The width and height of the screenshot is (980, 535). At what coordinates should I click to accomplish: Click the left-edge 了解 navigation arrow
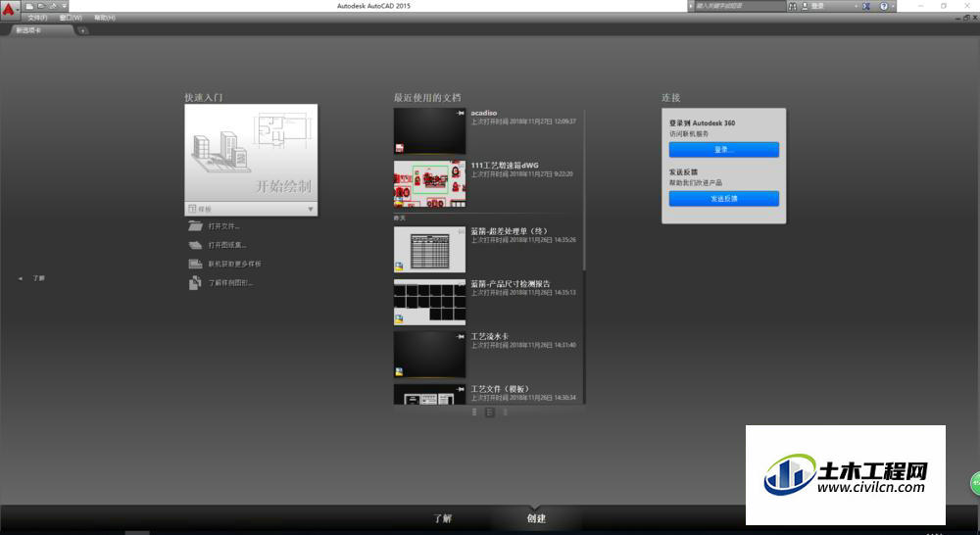(20, 278)
